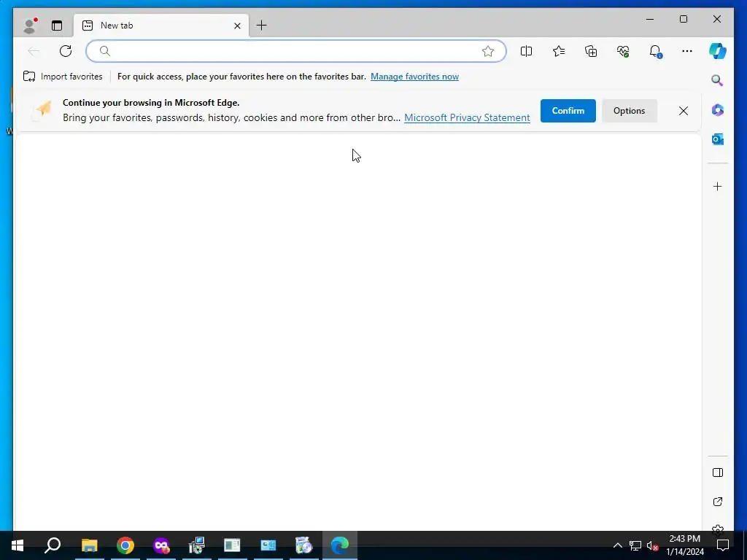The height and width of the screenshot is (560, 747).
Task: Refresh the current page
Action: [x=66, y=51]
